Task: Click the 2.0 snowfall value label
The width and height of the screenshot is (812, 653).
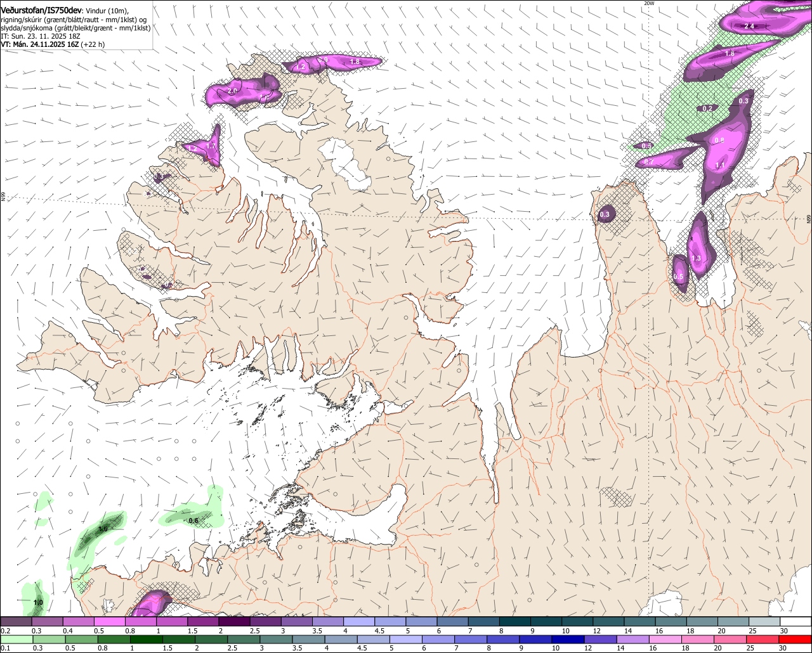Action: pos(232,91)
